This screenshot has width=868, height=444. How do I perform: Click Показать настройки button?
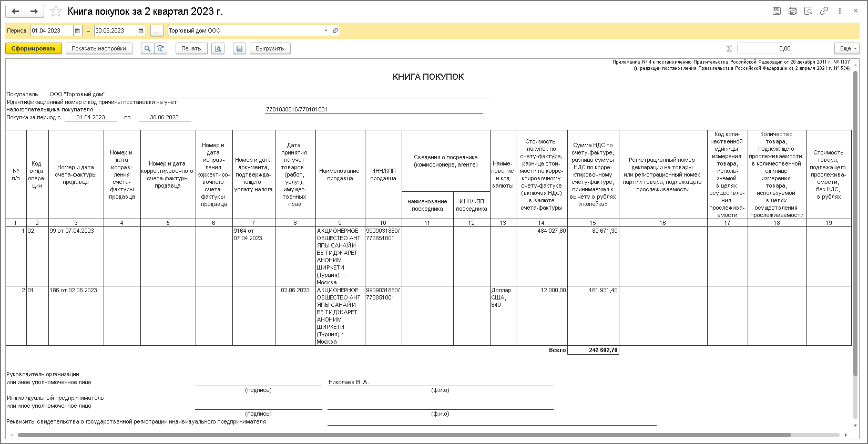(99, 48)
